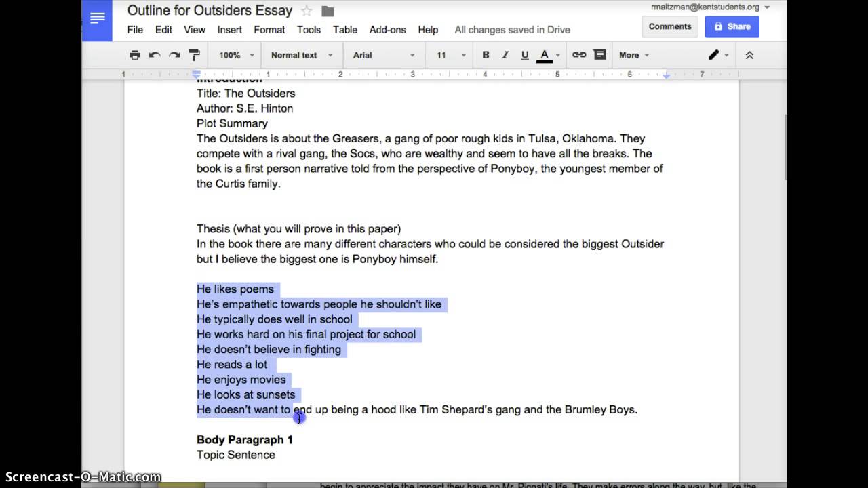Click on 'Thesis (what you will prove' line

(x=298, y=229)
